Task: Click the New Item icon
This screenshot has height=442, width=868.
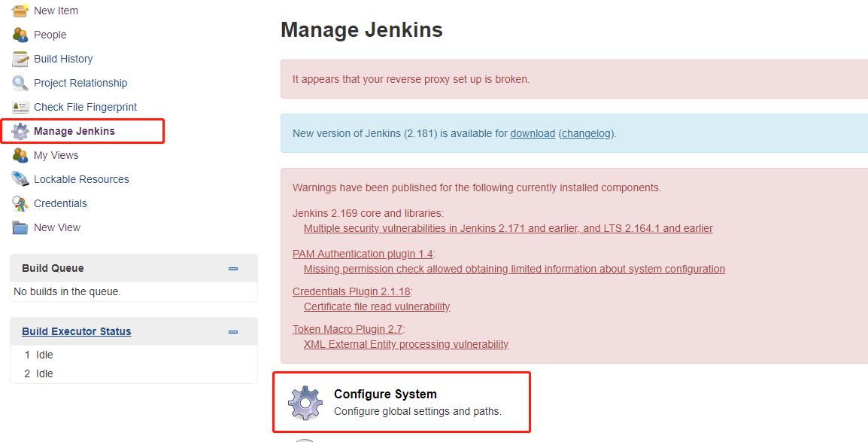Action: point(20,11)
